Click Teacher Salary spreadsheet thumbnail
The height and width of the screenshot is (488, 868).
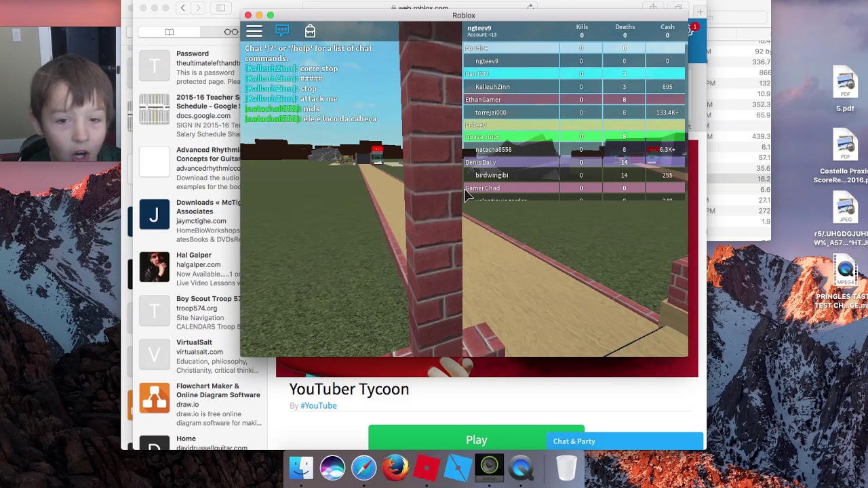click(155, 109)
